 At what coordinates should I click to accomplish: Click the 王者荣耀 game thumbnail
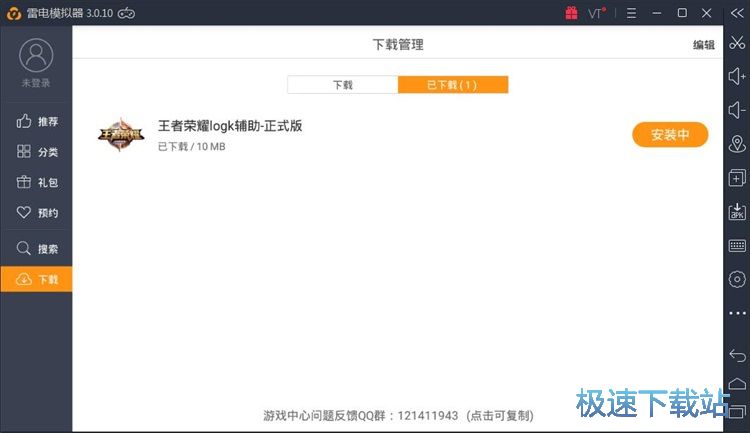(121, 134)
